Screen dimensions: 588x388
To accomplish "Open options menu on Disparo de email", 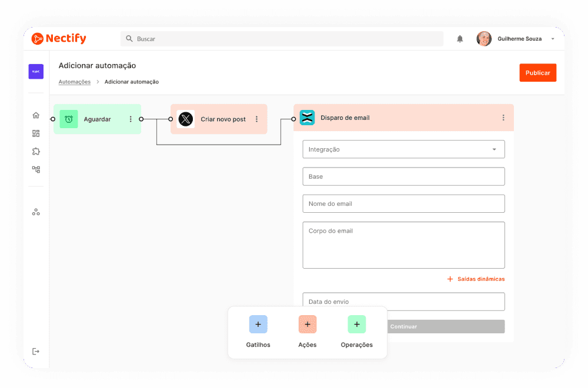I will click(x=503, y=118).
